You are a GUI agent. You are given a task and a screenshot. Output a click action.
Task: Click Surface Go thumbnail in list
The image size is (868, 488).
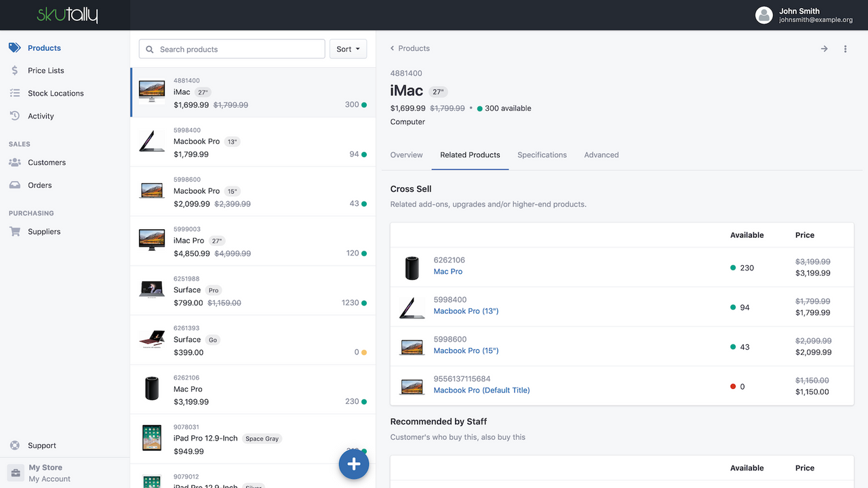pyautogui.click(x=152, y=339)
